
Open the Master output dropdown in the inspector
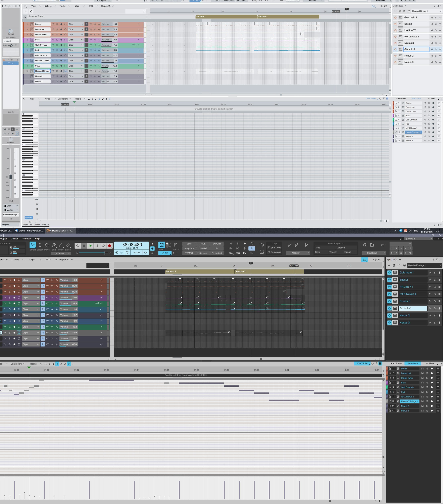(11, 210)
